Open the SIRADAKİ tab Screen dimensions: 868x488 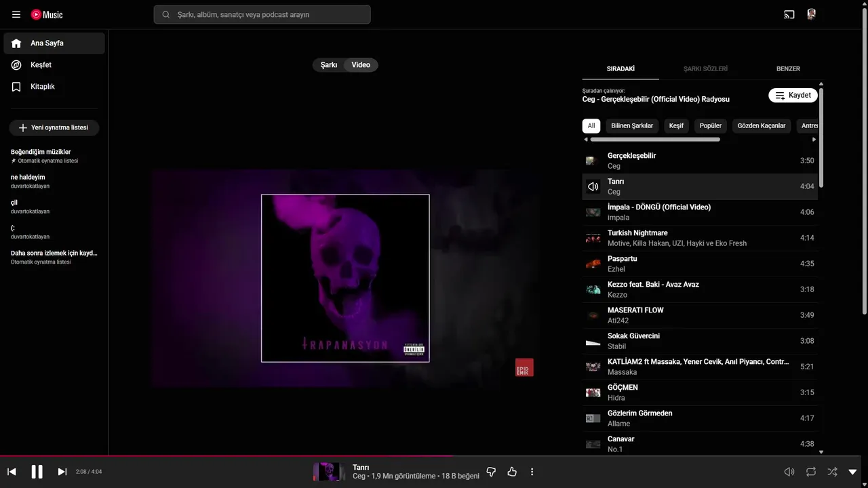tap(620, 68)
